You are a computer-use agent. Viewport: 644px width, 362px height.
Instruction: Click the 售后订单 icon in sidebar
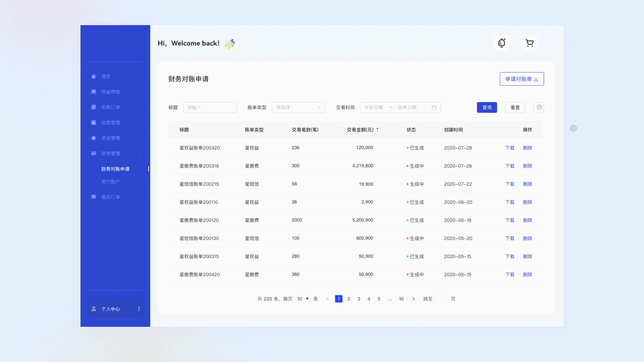click(94, 197)
